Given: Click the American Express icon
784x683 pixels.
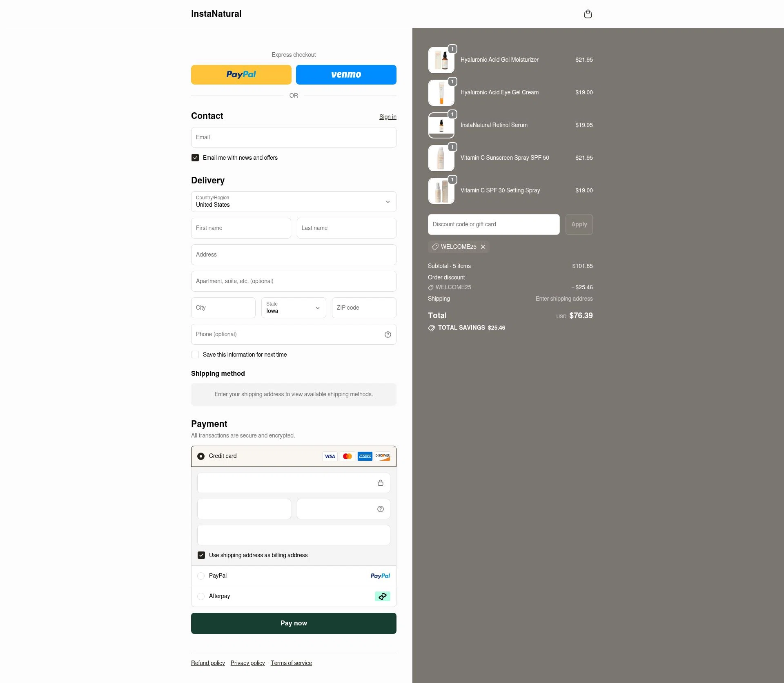Looking at the screenshot, I should pyautogui.click(x=365, y=456).
